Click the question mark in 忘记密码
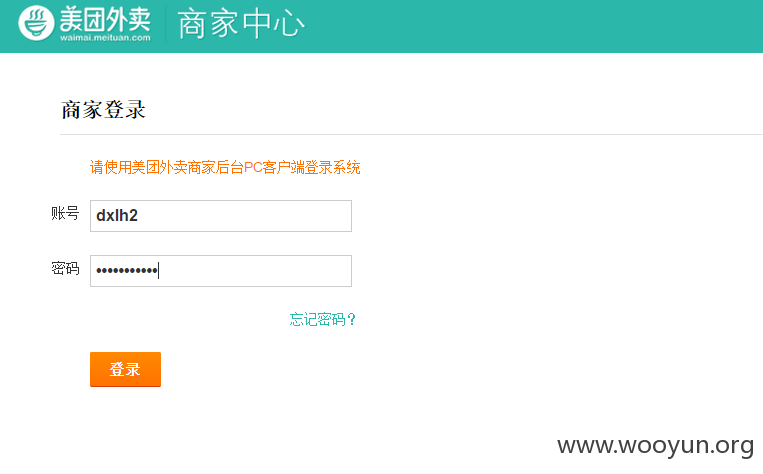Viewport: 763px width, 474px height. coord(352,319)
